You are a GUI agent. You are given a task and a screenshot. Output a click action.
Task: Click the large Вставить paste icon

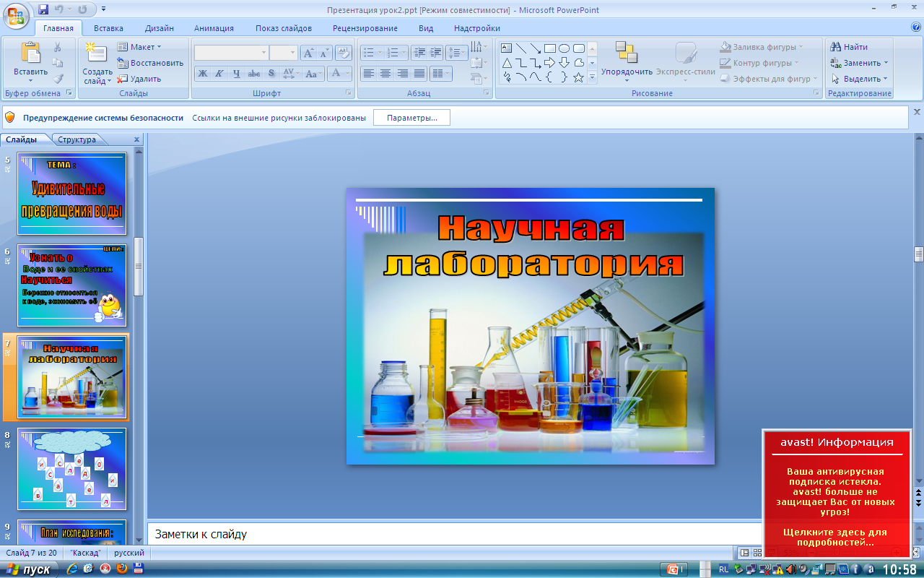pyautogui.click(x=30, y=53)
